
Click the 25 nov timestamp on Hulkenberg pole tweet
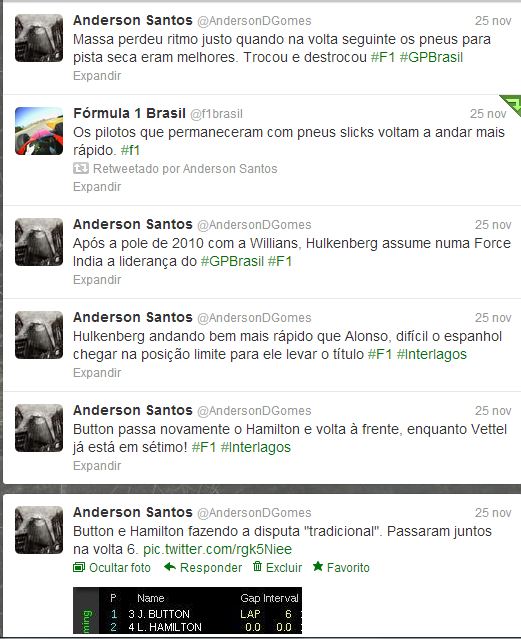[x=493, y=225]
